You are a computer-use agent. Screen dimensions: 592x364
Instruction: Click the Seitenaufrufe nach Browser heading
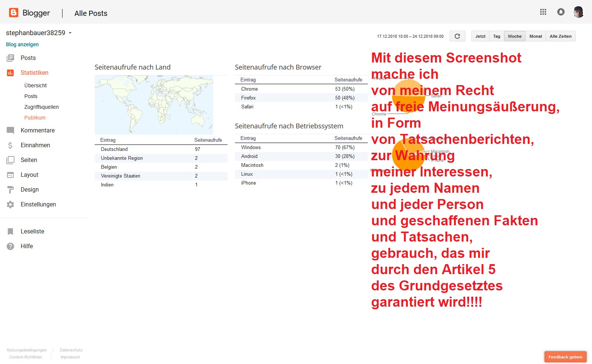coord(278,67)
